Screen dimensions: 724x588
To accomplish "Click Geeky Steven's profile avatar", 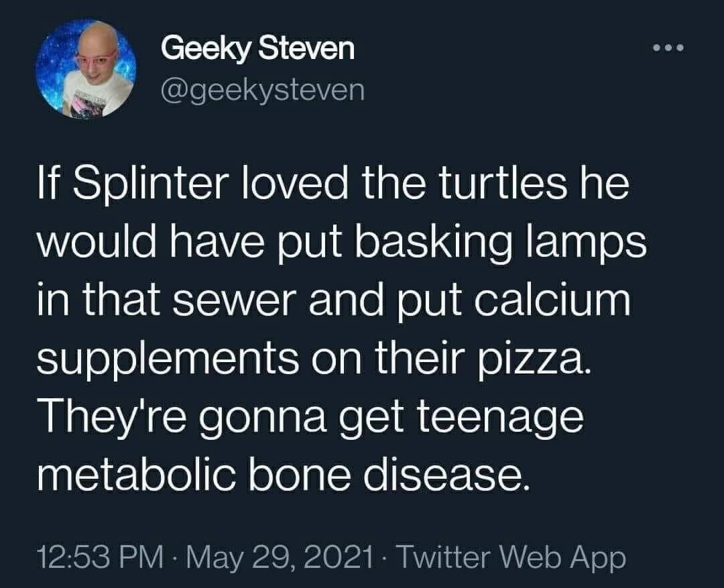I will coord(84,68).
